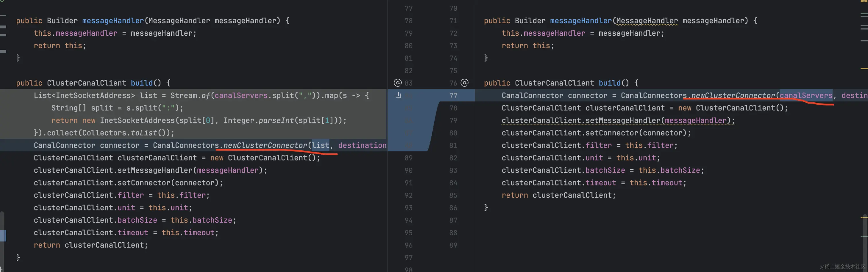Click "clusterCanalClient.batchSize" line in left pane
Screen dimensions: 868x272
point(135,220)
